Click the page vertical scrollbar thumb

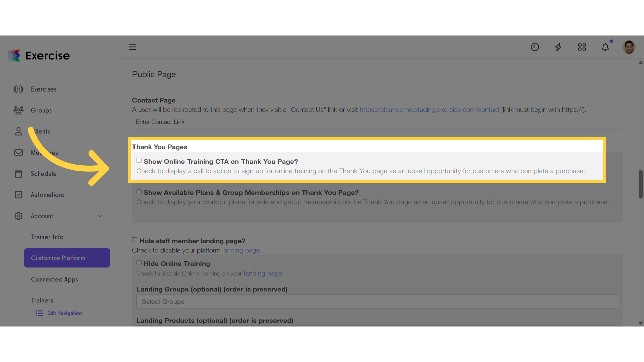pos(641,184)
